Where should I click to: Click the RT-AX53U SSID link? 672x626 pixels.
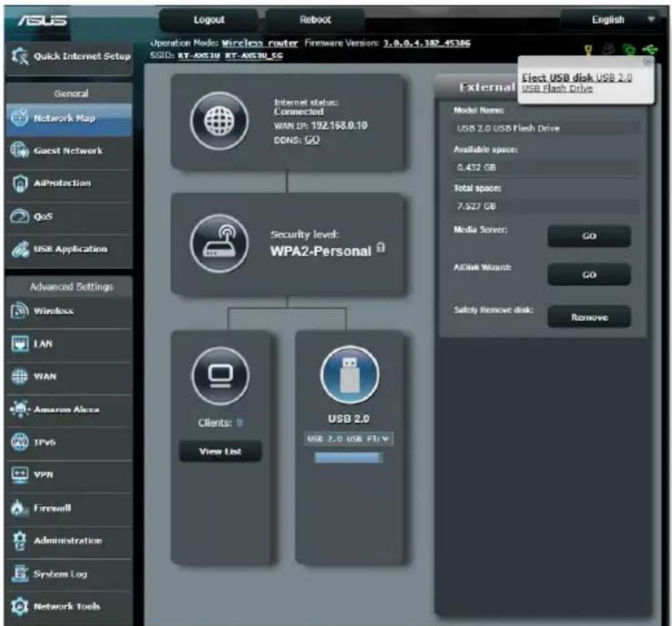point(199,56)
